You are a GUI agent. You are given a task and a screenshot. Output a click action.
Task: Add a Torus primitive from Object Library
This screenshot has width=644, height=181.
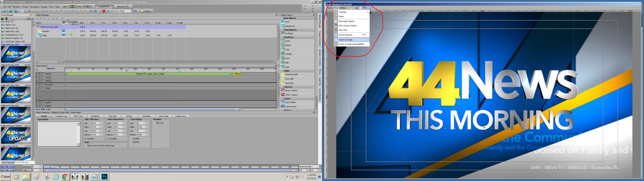tap(287, 58)
